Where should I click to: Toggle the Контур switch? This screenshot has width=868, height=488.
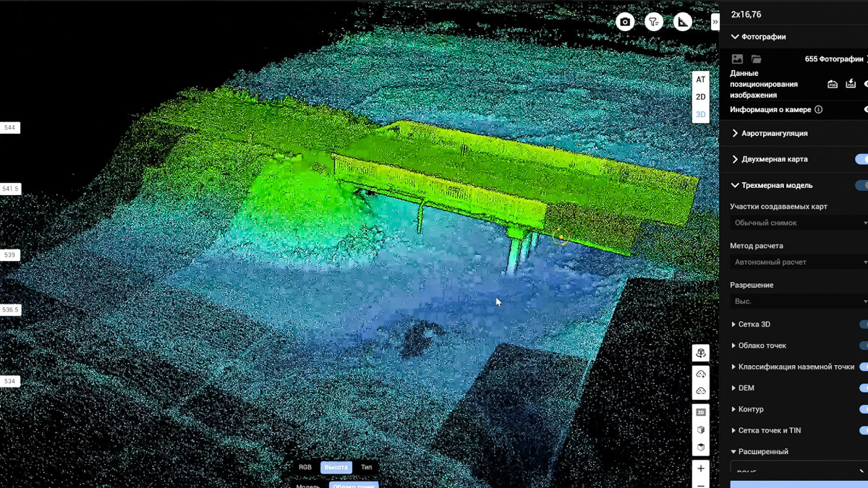pos(862,409)
